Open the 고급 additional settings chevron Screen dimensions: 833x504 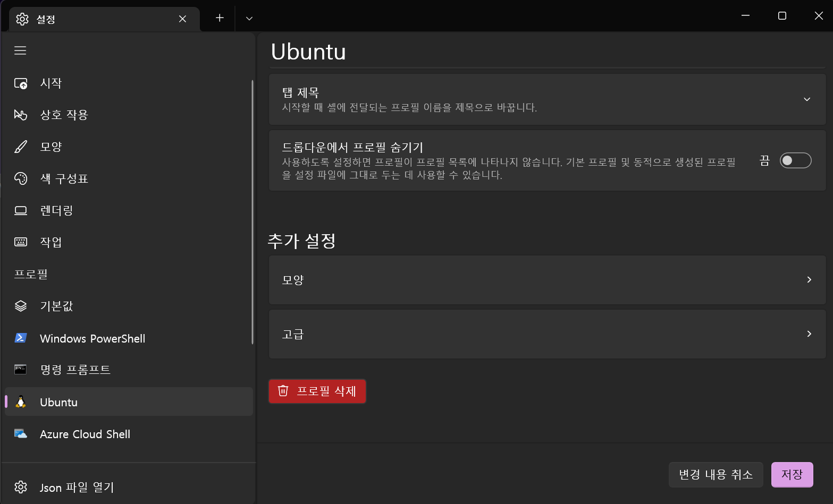coord(809,334)
